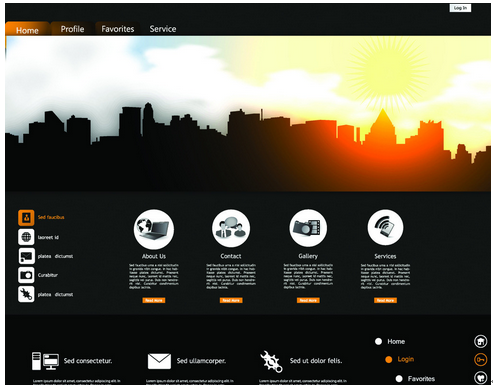Click the Contact people circle icon
Screen dimensions: 493x389
[231, 228]
